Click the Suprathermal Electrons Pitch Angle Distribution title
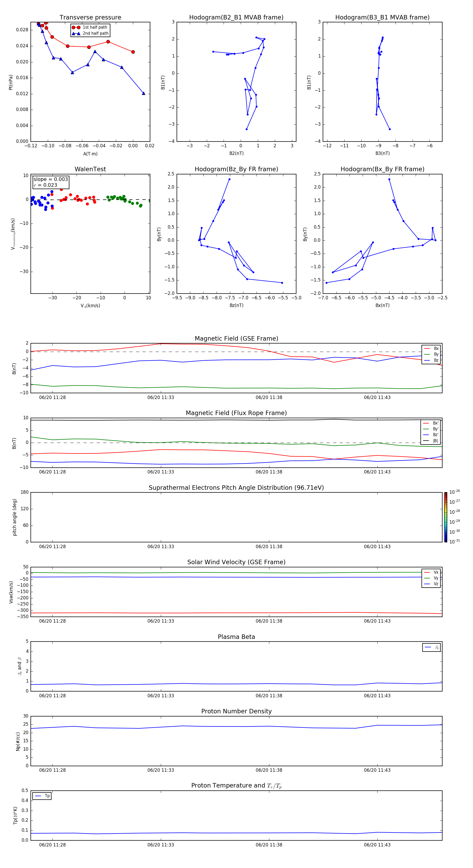 click(x=236, y=488)
